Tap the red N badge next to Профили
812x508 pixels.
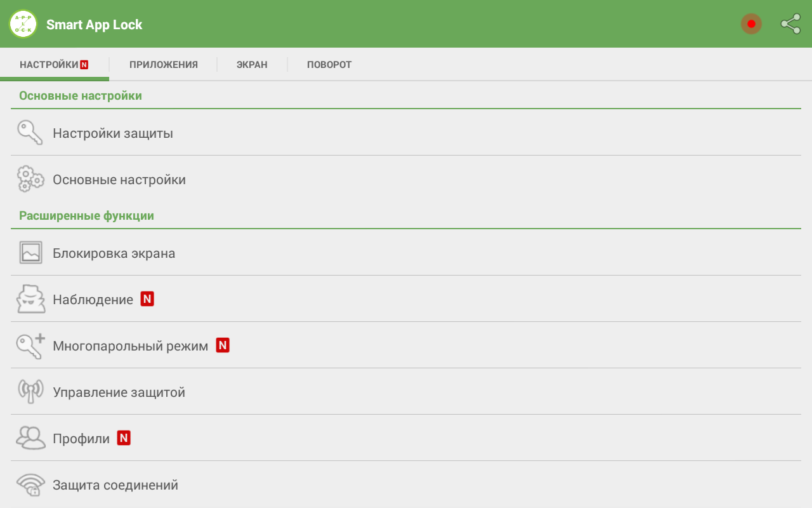tap(124, 438)
